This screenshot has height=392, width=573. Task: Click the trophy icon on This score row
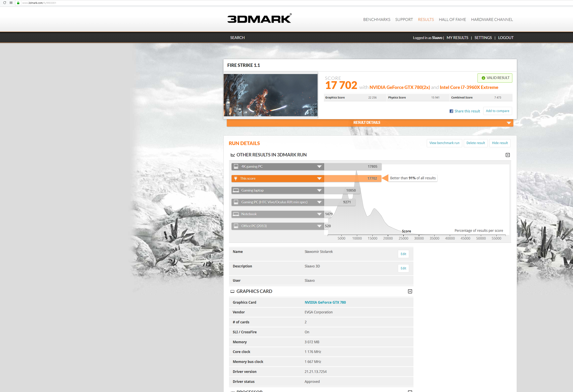click(235, 178)
